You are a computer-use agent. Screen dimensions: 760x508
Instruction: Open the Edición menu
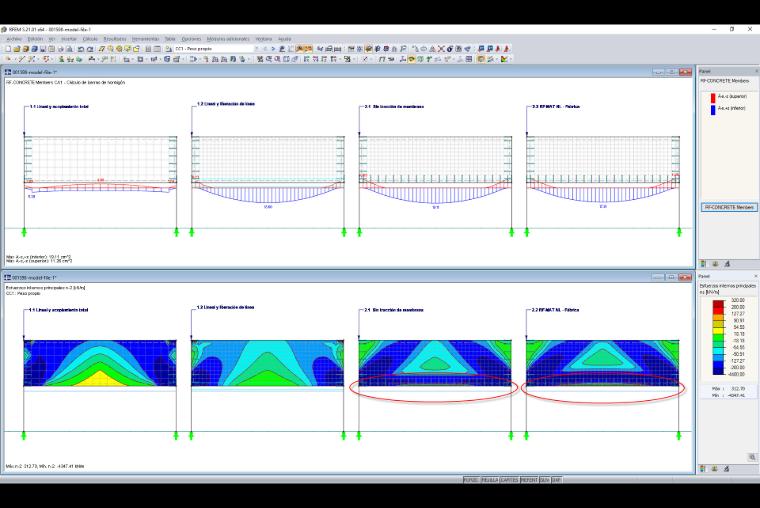[x=35, y=39]
